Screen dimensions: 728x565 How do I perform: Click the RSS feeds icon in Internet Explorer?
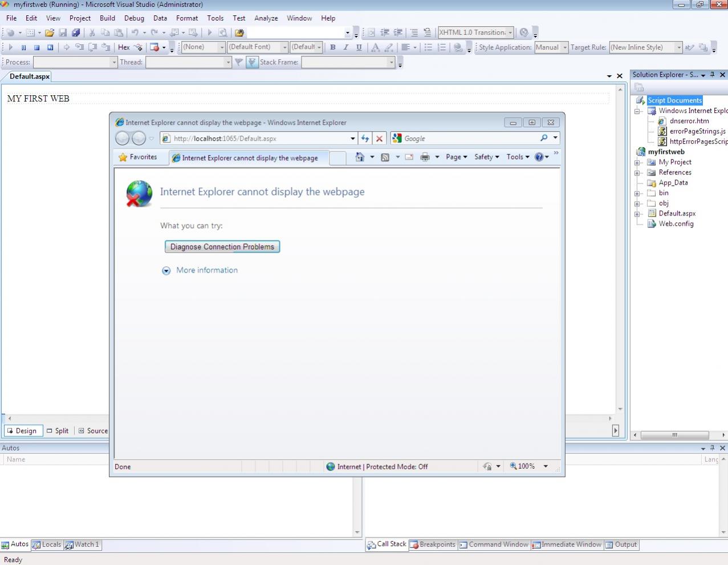click(x=385, y=157)
